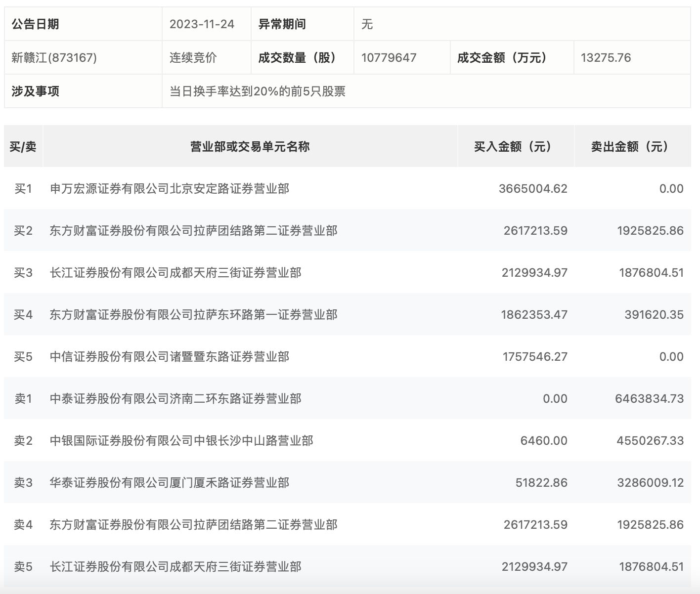Select 2617213.59 in the 卖4 row
The image size is (700, 594).
[x=535, y=524]
